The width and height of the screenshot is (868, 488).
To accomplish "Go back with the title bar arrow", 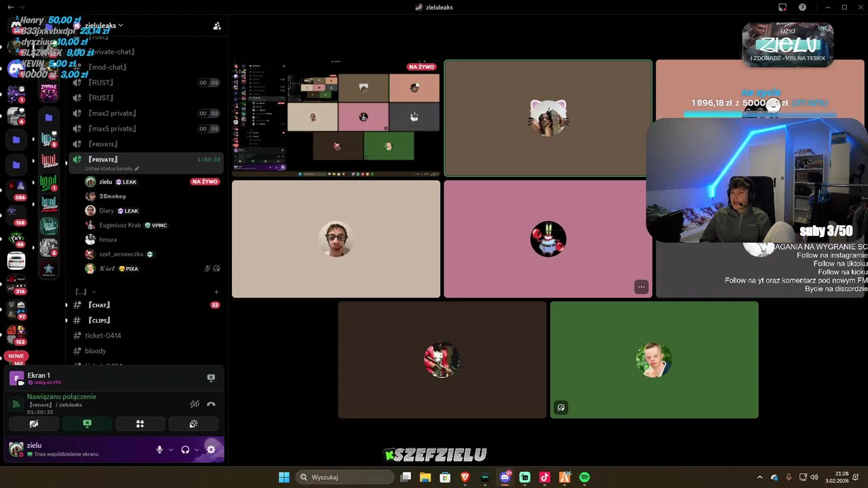I will [10, 7].
